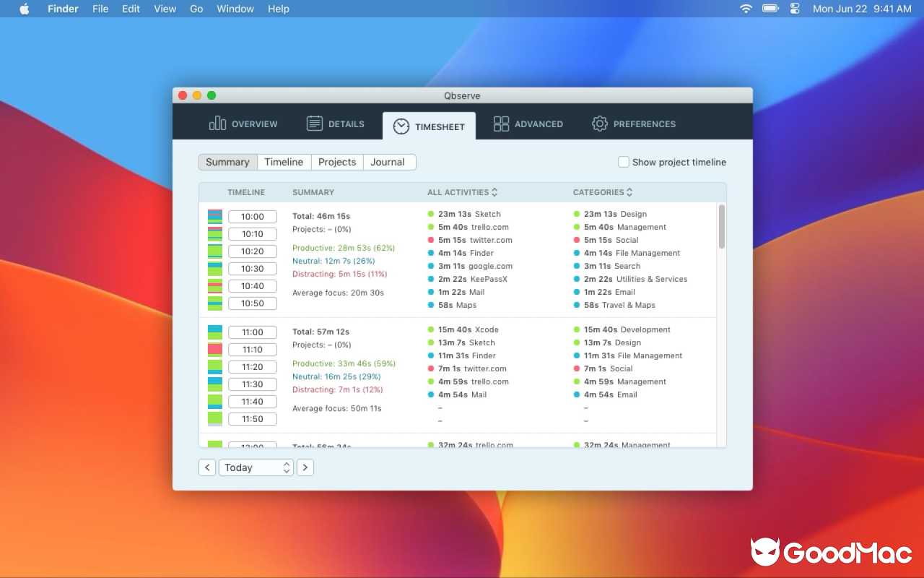Click color bar beside 10:00 slot

[215, 217]
